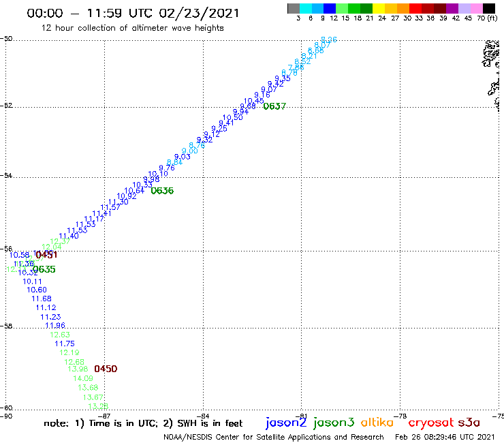Pick the orange swatch in the color scale
Viewport: 504px width, 443px height.
pyautogui.click(x=403, y=8)
